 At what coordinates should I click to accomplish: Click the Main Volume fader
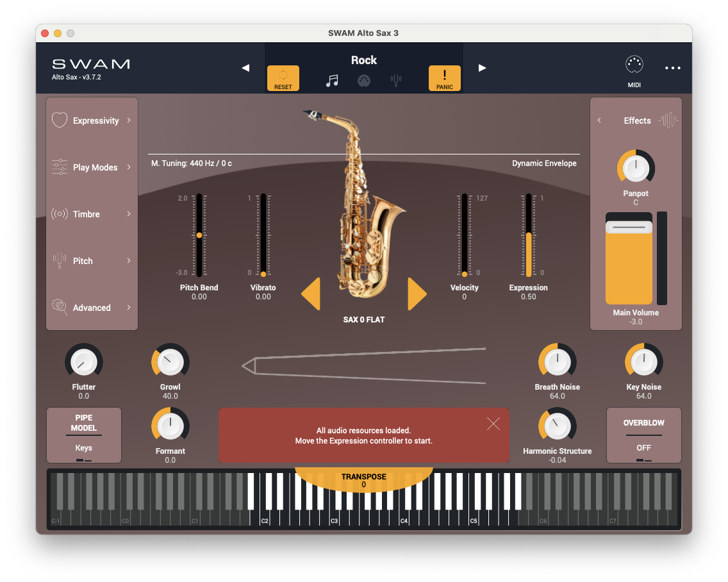[x=629, y=258]
